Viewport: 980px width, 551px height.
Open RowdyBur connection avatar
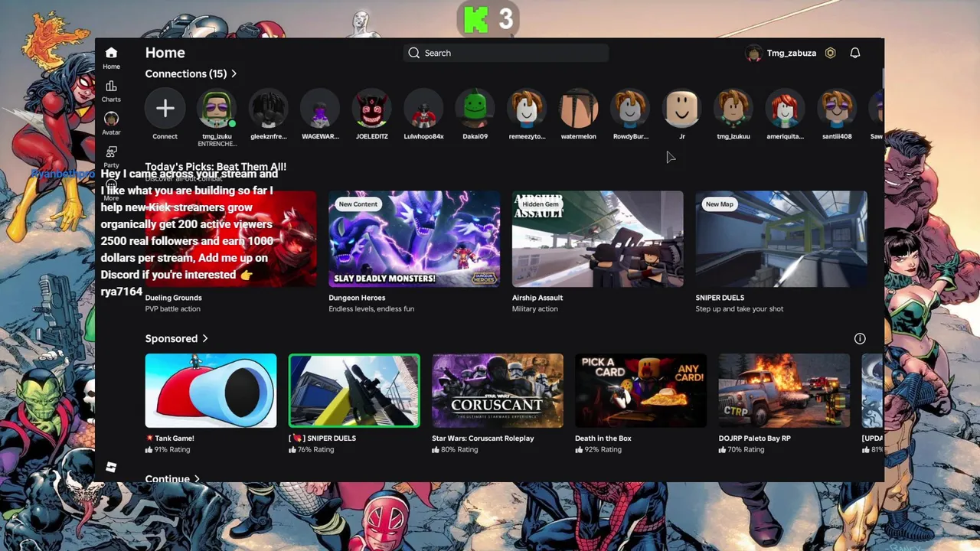point(630,109)
